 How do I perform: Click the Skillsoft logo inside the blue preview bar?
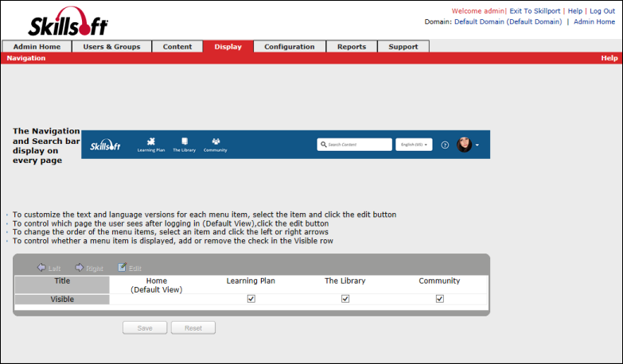click(105, 145)
